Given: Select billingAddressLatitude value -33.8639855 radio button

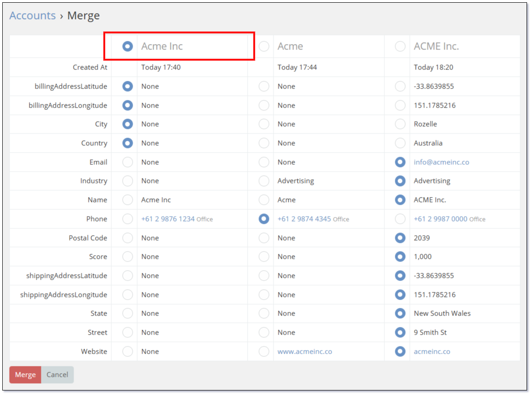Looking at the screenshot, I should tap(400, 86).
